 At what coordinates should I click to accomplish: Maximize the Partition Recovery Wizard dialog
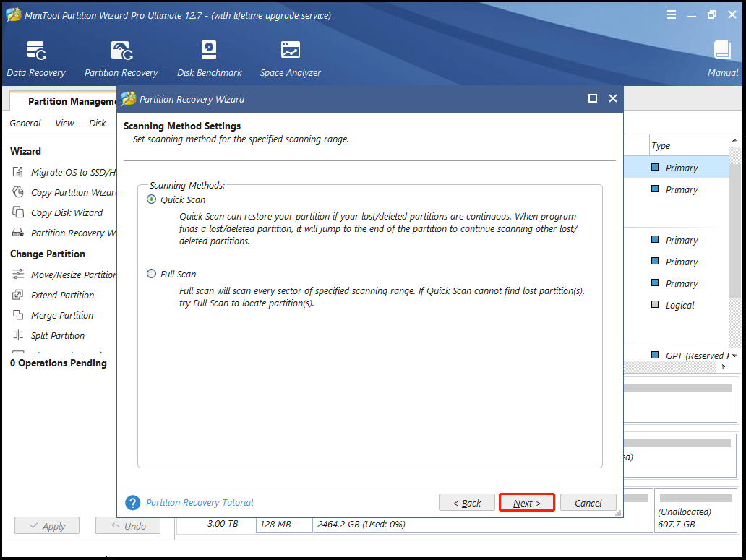[x=593, y=98]
